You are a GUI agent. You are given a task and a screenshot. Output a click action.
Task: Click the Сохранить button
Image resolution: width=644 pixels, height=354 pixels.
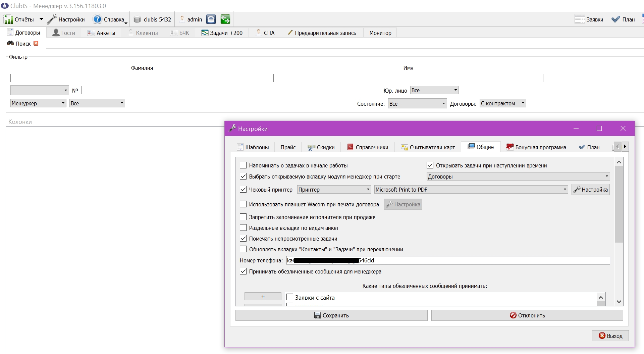point(331,315)
